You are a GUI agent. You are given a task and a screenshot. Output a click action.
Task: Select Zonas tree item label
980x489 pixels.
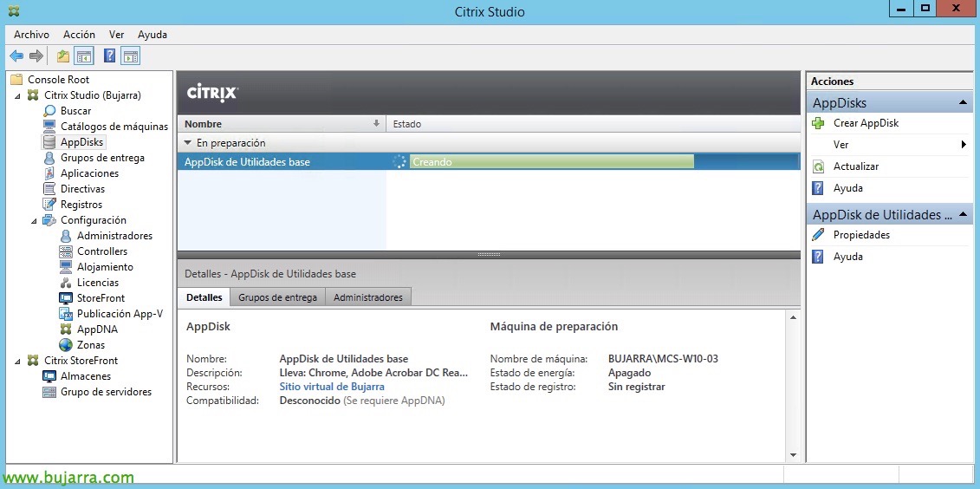[x=91, y=345]
